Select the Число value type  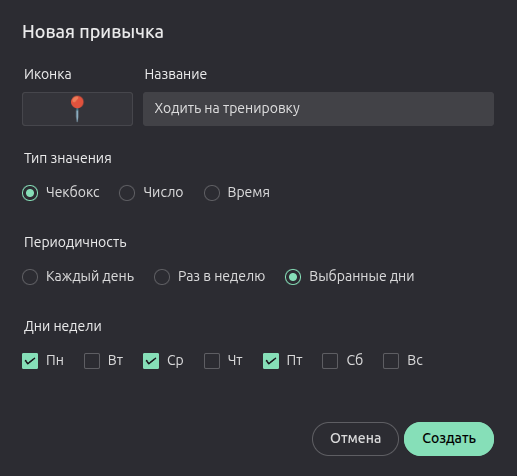point(127,193)
